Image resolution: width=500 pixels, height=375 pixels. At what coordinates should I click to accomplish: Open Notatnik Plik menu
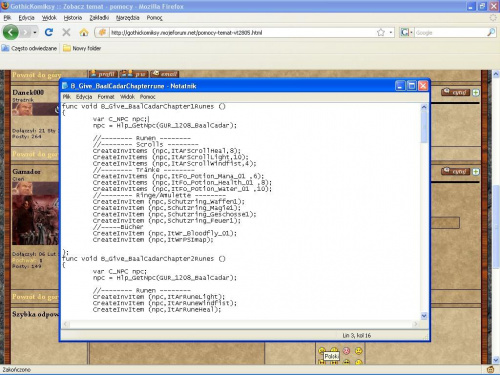[x=67, y=97]
